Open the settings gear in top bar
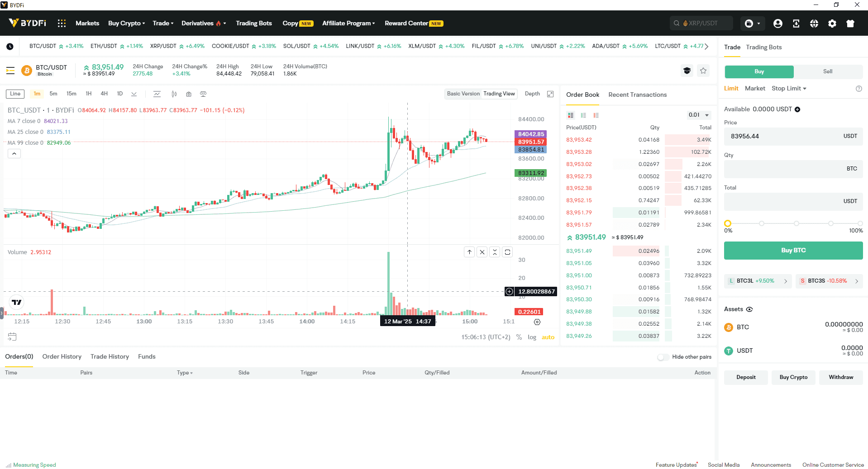The height and width of the screenshot is (469, 868). (x=832, y=24)
